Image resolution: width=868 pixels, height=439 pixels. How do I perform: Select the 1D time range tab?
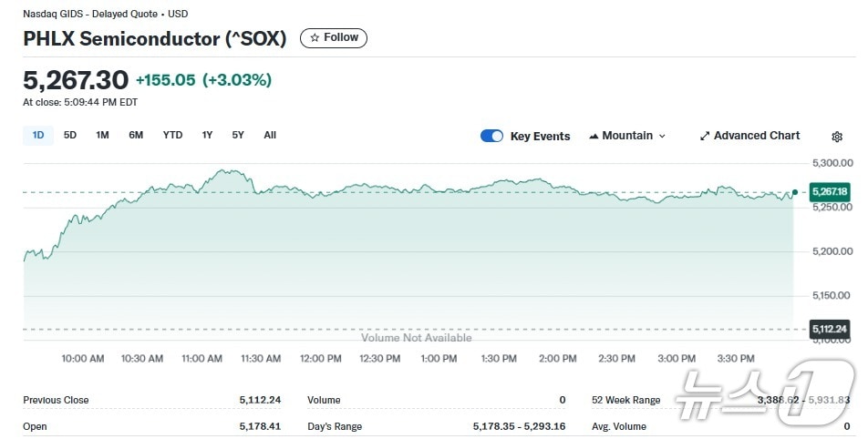38,135
